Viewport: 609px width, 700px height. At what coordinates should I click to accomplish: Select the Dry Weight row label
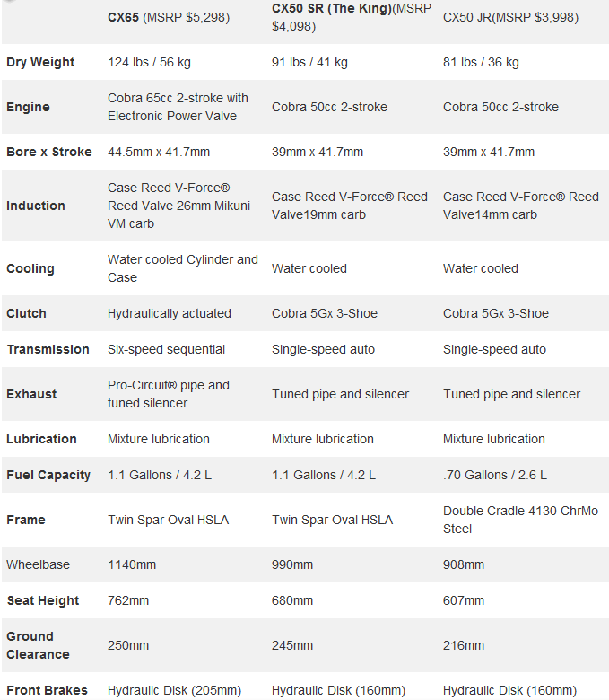pyautogui.click(x=40, y=62)
